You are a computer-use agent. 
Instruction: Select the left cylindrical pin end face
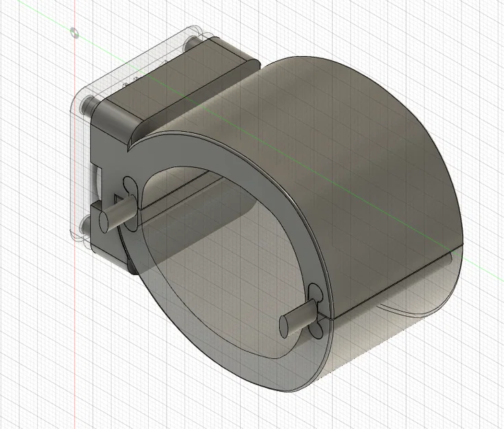click(x=104, y=222)
